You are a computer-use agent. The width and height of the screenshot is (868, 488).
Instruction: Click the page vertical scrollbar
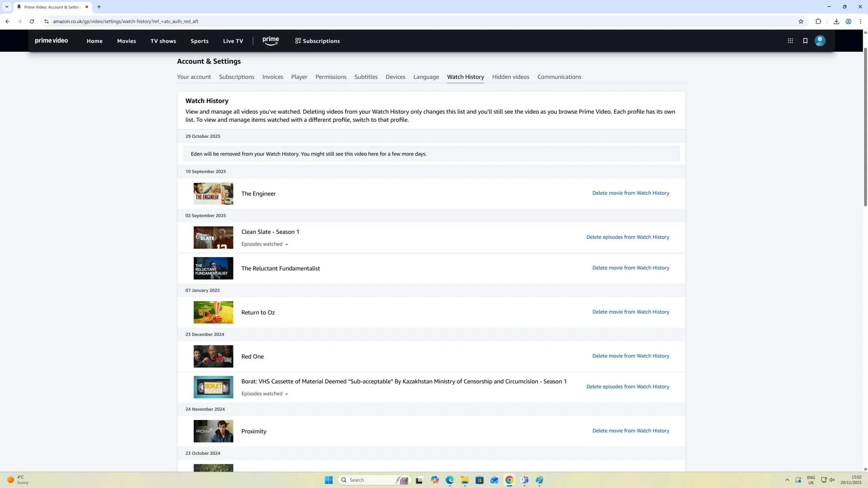tap(865, 127)
